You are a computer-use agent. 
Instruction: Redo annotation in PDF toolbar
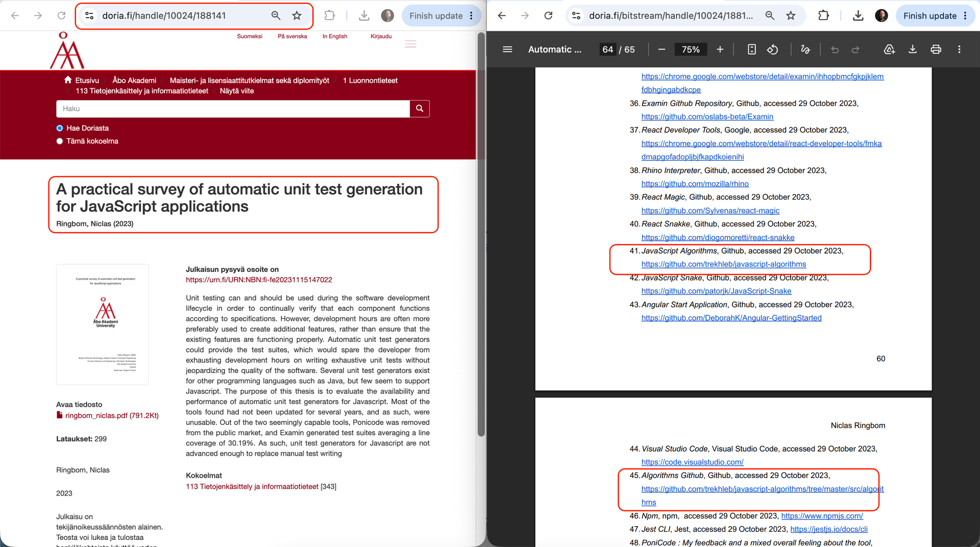(856, 49)
